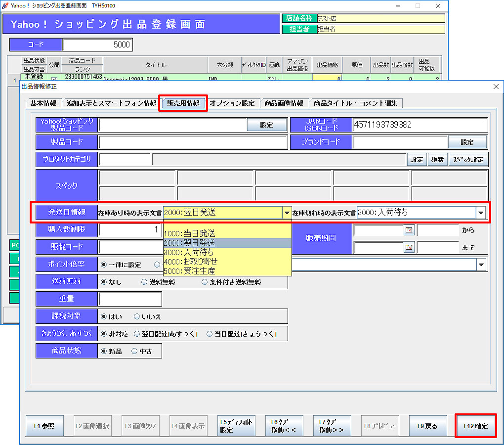Select 中古 for 商品状態

(x=134, y=351)
